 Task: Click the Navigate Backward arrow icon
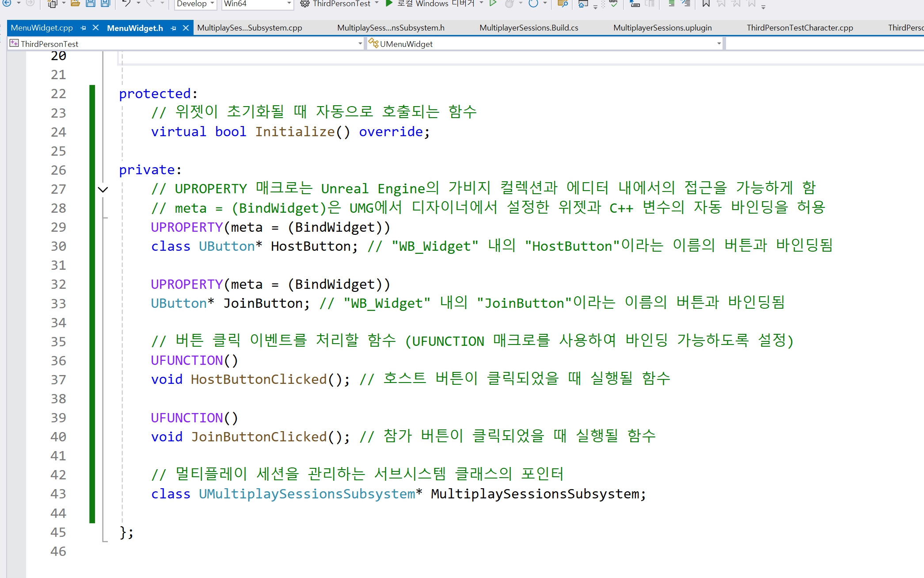click(7, 3)
